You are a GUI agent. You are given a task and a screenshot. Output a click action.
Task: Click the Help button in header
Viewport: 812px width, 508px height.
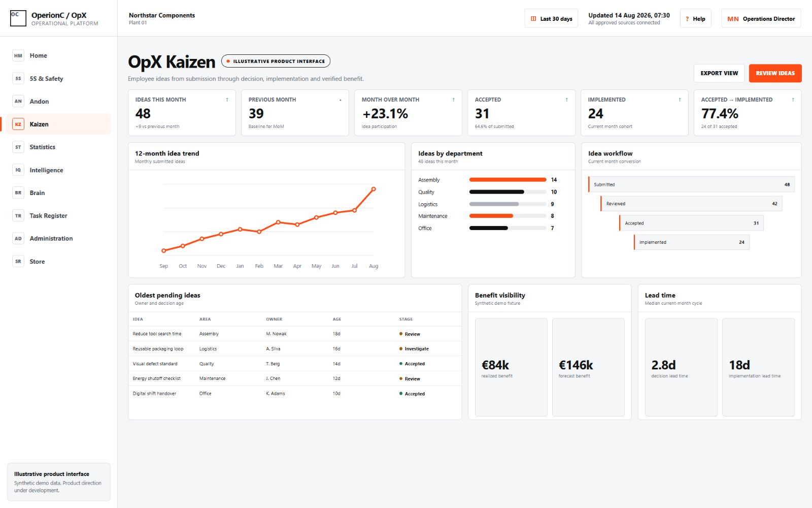[x=695, y=19]
